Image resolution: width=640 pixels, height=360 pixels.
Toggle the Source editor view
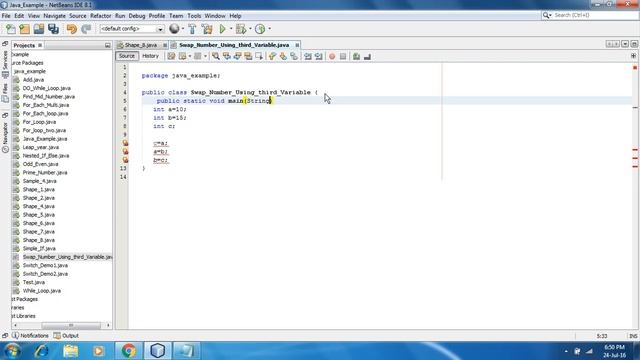click(x=127, y=56)
